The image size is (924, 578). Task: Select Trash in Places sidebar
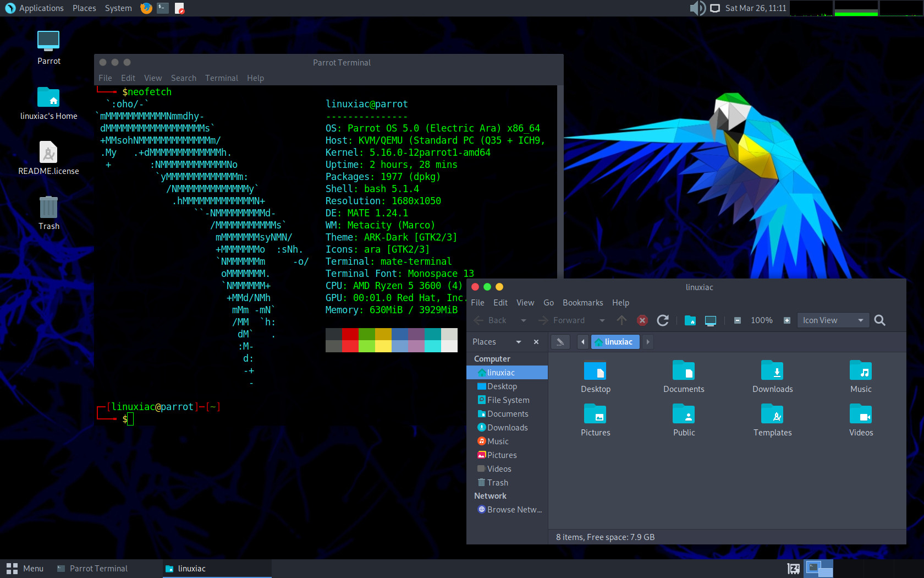tap(507, 483)
